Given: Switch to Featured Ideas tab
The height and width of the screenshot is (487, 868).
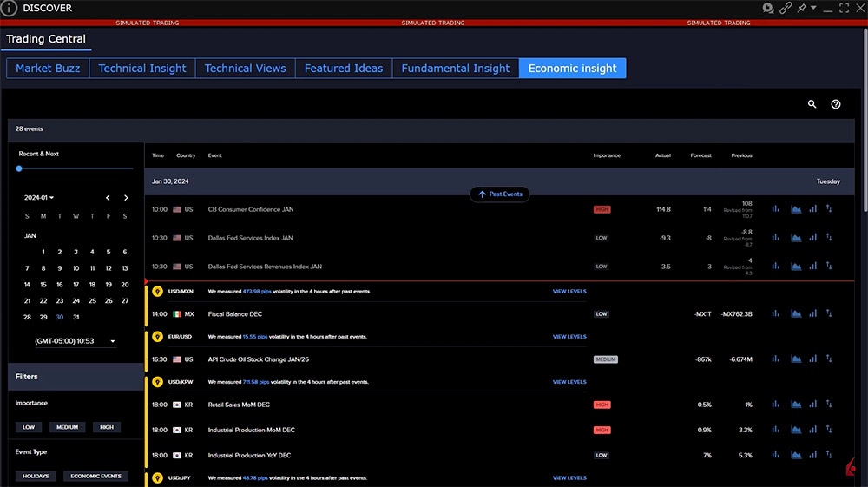Looking at the screenshot, I should [x=344, y=68].
